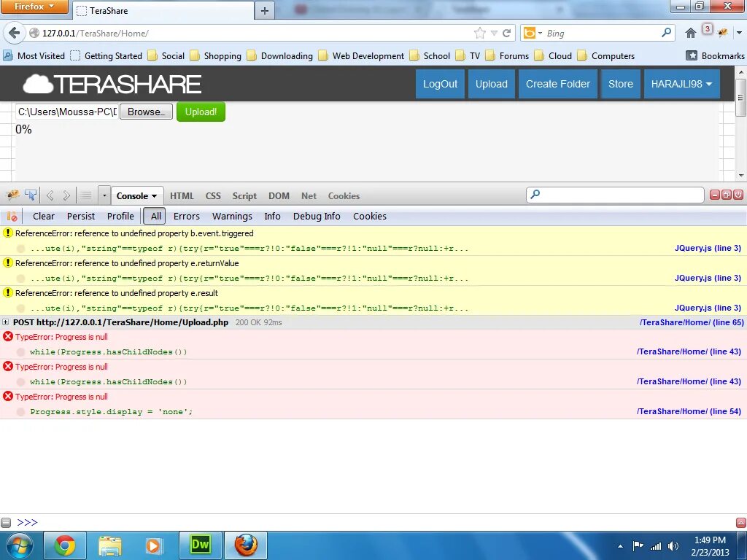Click the Firebug command line list icon

(86, 195)
